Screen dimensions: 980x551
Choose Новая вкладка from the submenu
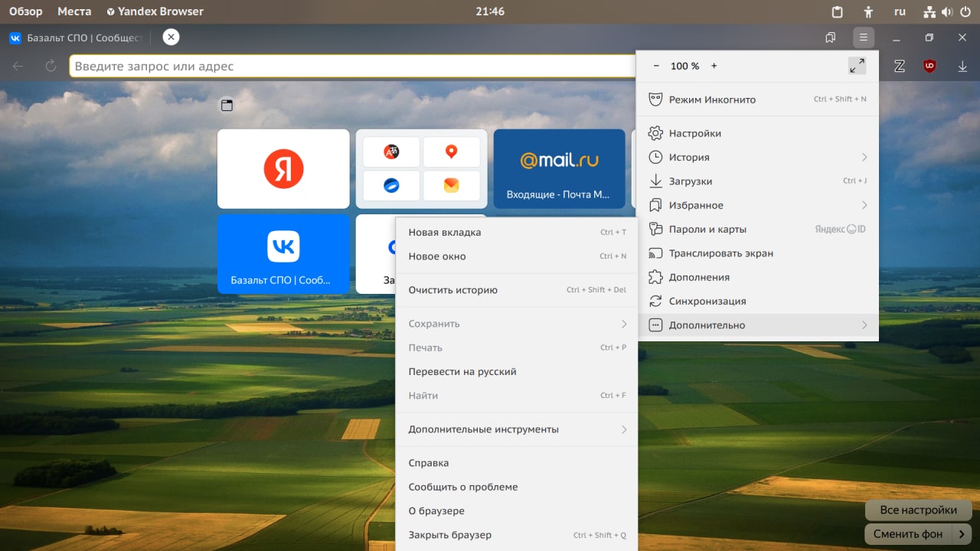pyautogui.click(x=517, y=232)
